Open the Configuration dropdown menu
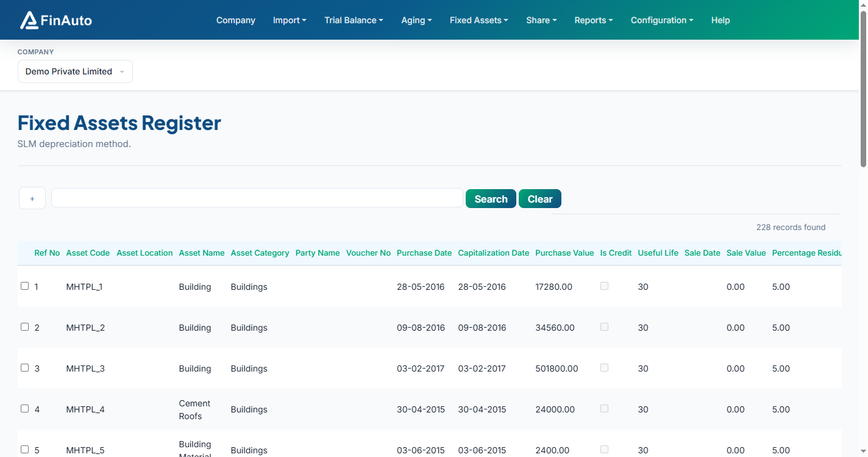Viewport: 868px width, 457px height. 662,20
